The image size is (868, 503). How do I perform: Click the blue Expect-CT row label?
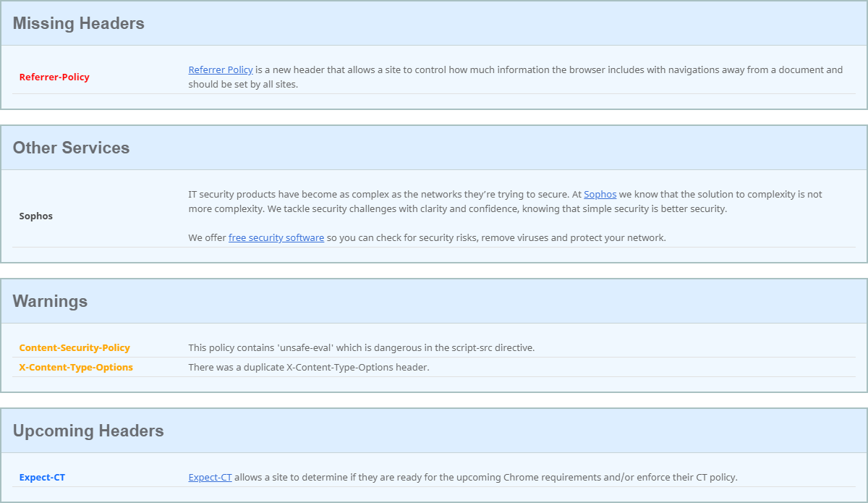(x=42, y=477)
